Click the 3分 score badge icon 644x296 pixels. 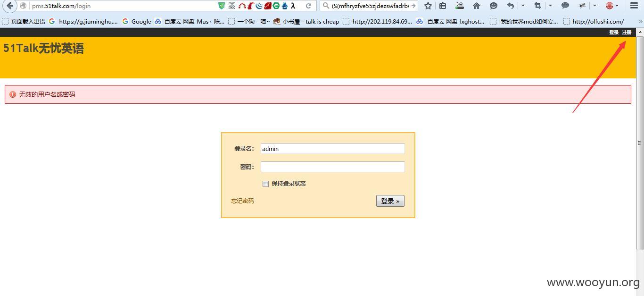click(x=460, y=6)
